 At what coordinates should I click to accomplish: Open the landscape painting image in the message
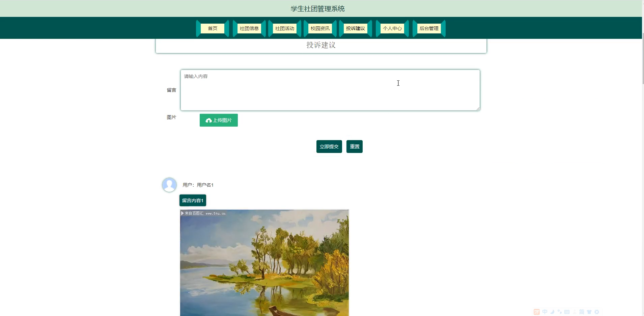coord(264,263)
